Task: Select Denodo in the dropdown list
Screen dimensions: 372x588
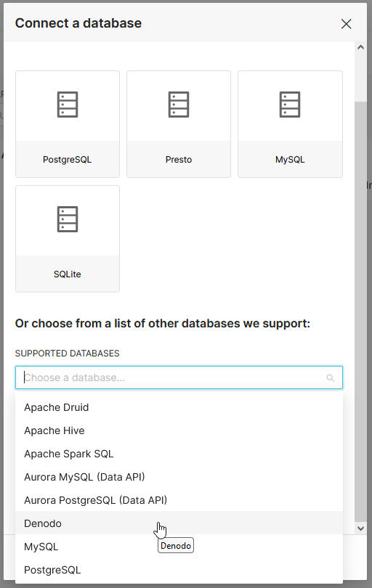Action: tap(179, 523)
